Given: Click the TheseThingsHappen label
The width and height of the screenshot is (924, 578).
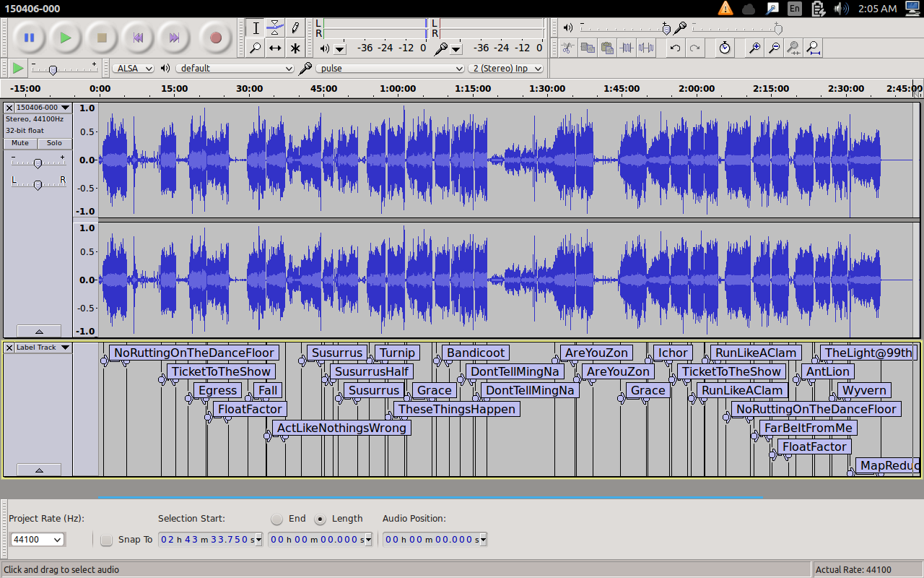Looking at the screenshot, I should click(x=456, y=409).
